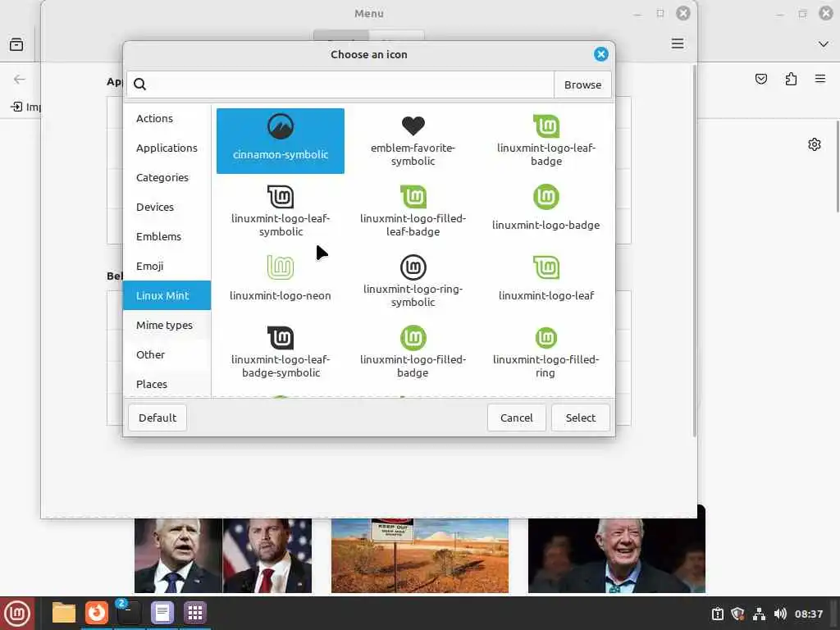The width and height of the screenshot is (840, 630).
Task: Show the Emoji icon category
Action: [167, 266]
